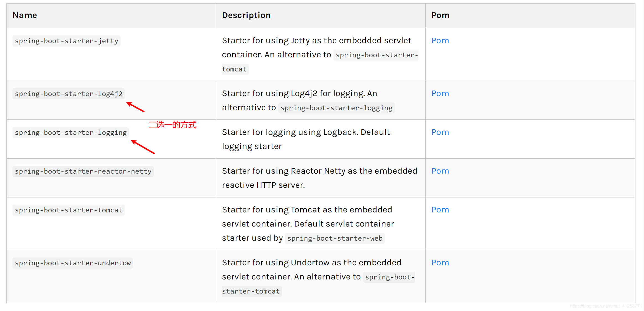Open the Pom link for spring-boot-starter-reactor-netty
The width and height of the screenshot is (644, 311).
(440, 171)
